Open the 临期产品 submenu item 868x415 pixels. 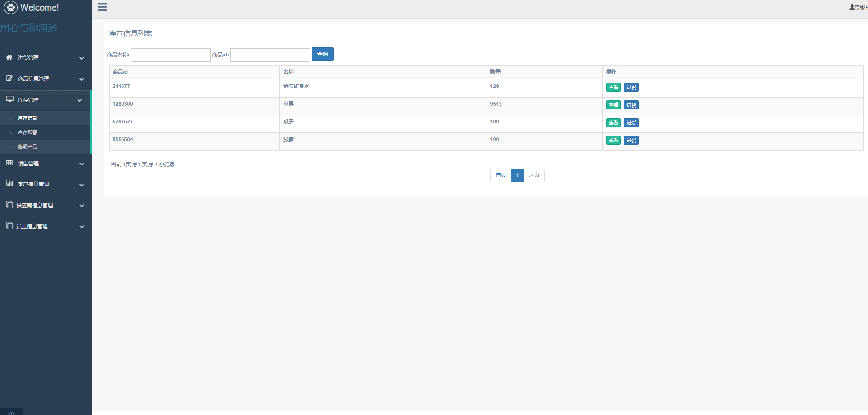[x=27, y=147]
